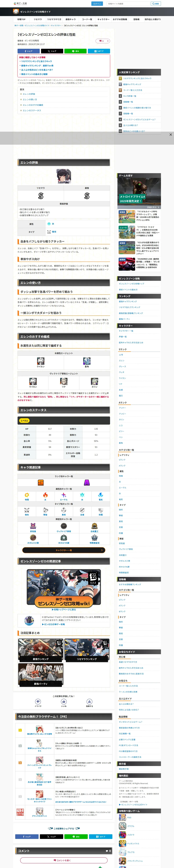Select the 電気 attribute icon
The height and width of the screenshot is (868, 174).
[101, 495]
